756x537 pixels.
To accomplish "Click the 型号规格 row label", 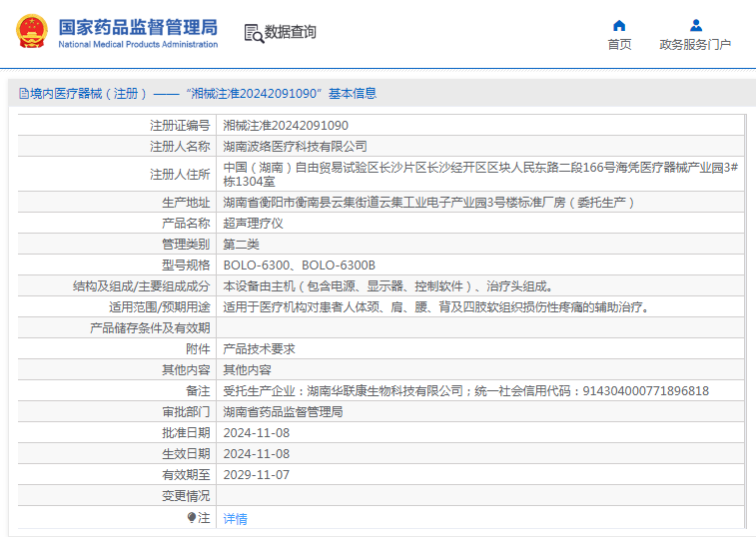I will 186,266.
